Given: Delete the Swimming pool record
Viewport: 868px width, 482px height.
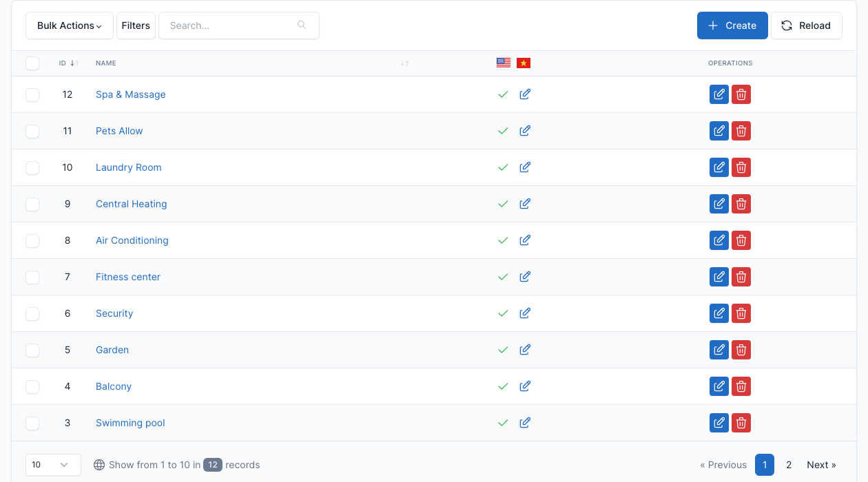Looking at the screenshot, I should 741,423.
